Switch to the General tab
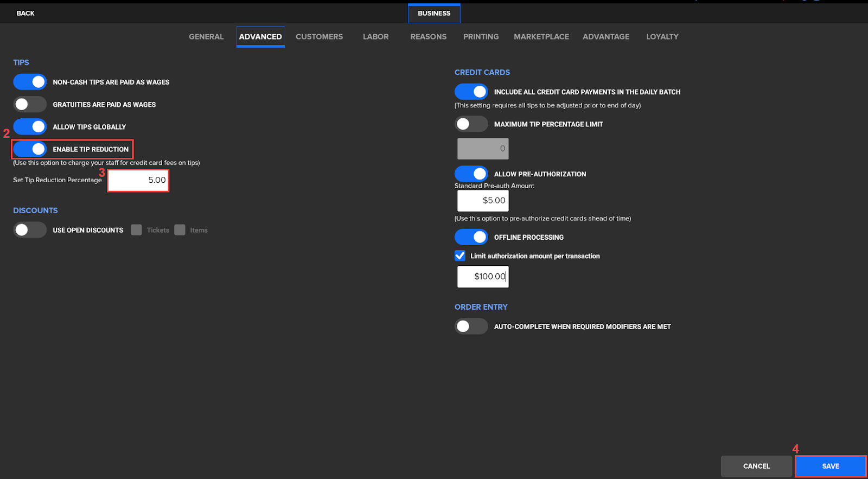Screen dimensions: 868x479 point(206,36)
